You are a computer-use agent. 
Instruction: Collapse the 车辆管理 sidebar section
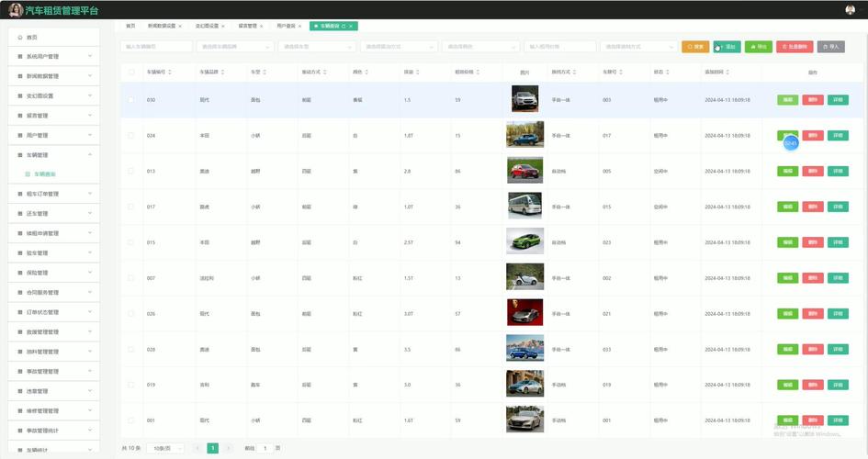tap(90, 154)
